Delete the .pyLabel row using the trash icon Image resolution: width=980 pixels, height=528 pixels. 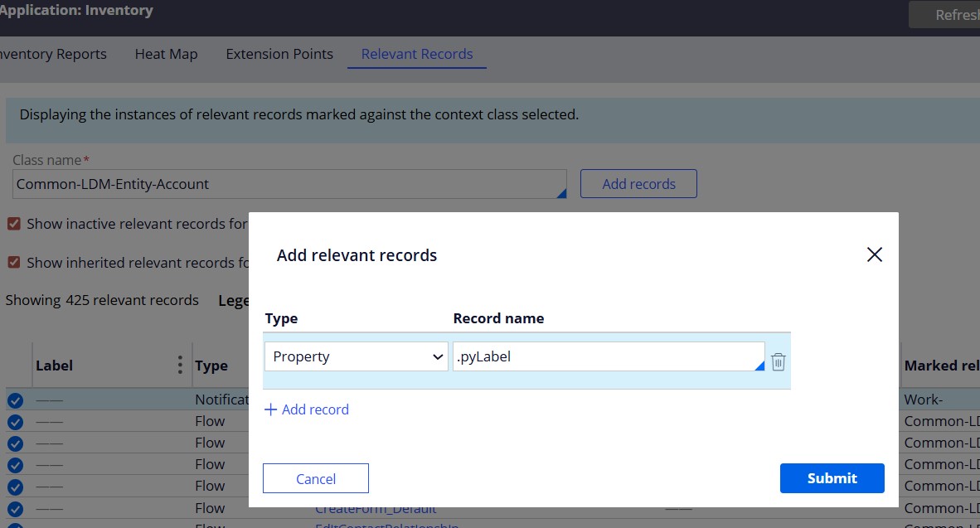(x=778, y=361)
